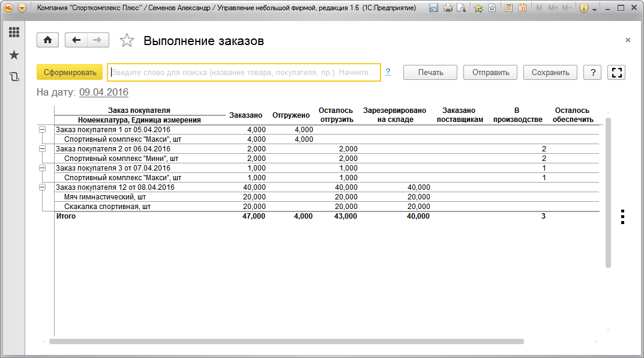Viewport: 644px width, 358px height.
Task: Open the 1C main menu dropdown arrow
Action: point(22,8)
